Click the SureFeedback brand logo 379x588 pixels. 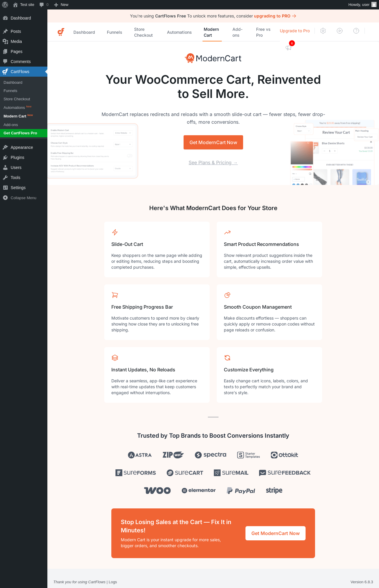pyautogui.click(x=285, y=473)
